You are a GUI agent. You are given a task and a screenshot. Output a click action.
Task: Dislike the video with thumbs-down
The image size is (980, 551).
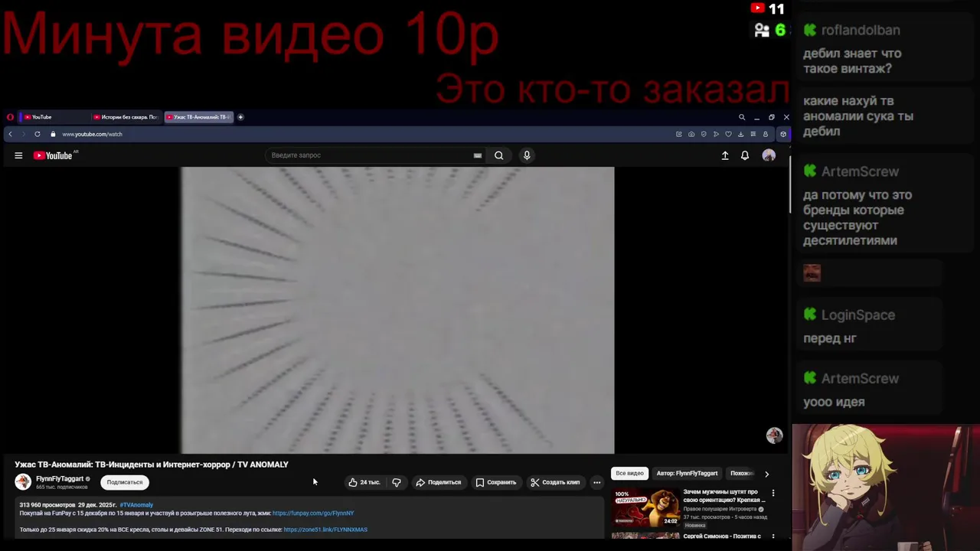click(397, 482)
